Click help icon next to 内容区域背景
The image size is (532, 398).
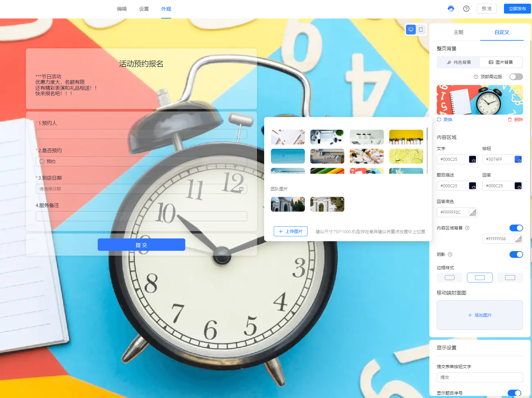[467, 228]
